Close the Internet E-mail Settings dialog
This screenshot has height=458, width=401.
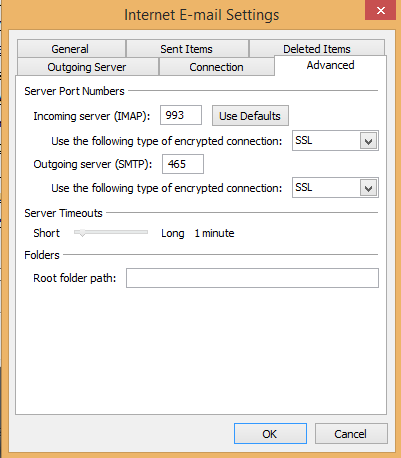pos(380,10)
